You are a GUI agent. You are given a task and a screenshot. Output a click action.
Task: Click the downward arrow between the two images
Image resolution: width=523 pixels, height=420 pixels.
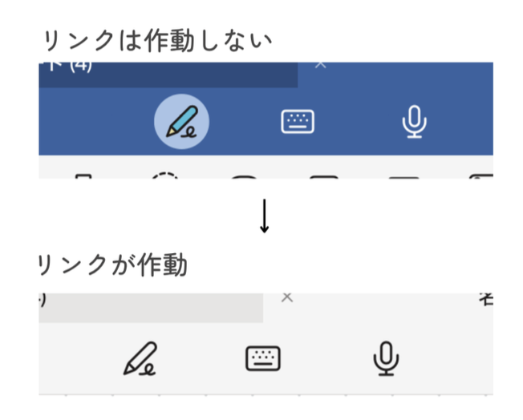[265, 216]
